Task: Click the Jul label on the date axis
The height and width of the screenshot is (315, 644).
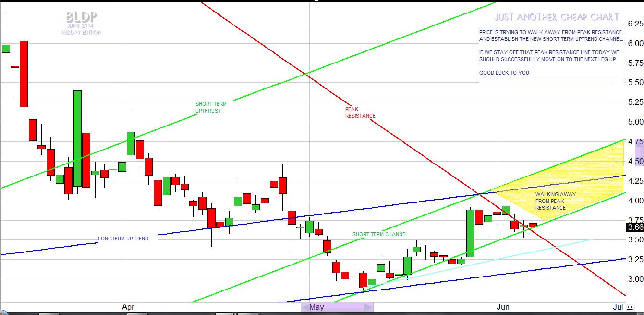Action: tap(618, 307)
